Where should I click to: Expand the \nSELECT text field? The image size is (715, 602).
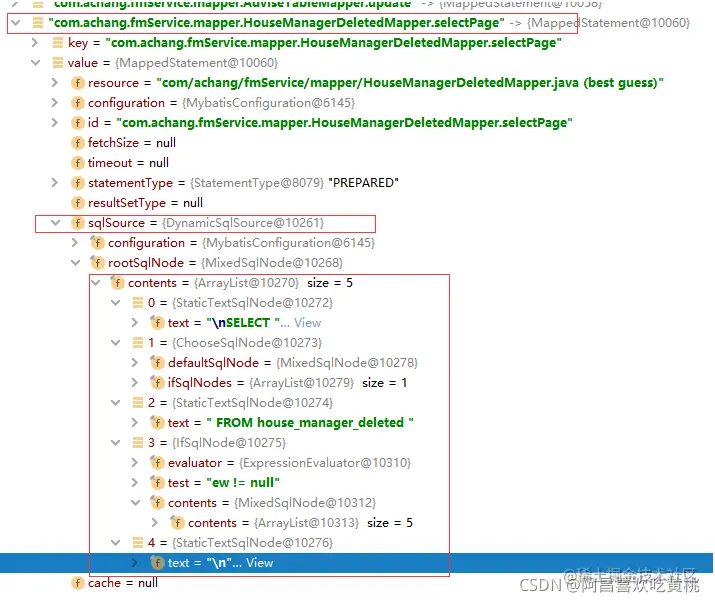[x=135, y=323]
